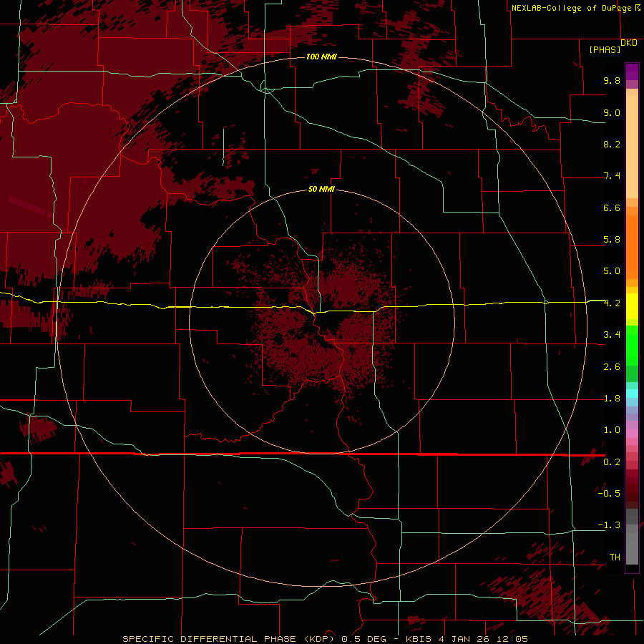Click the bright orange segment of the color bar
Image resolution: width=644 pixels, height=644 pixels.
[x=632, y=248]
